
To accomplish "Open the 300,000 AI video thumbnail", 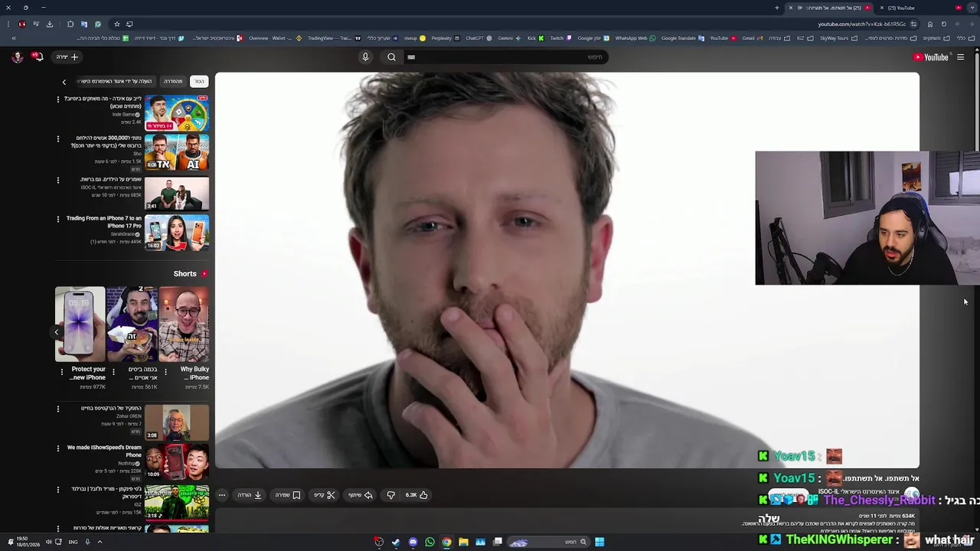I will click(x=177, y=152).
